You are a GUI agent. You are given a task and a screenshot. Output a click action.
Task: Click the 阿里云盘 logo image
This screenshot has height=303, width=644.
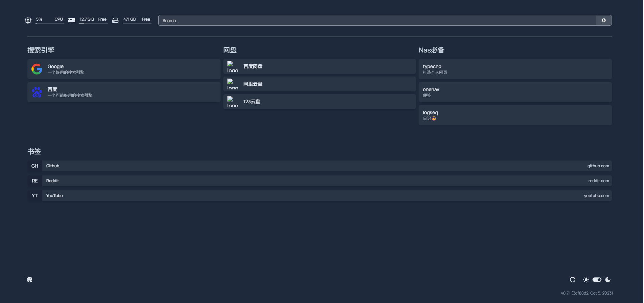point(233,84)
